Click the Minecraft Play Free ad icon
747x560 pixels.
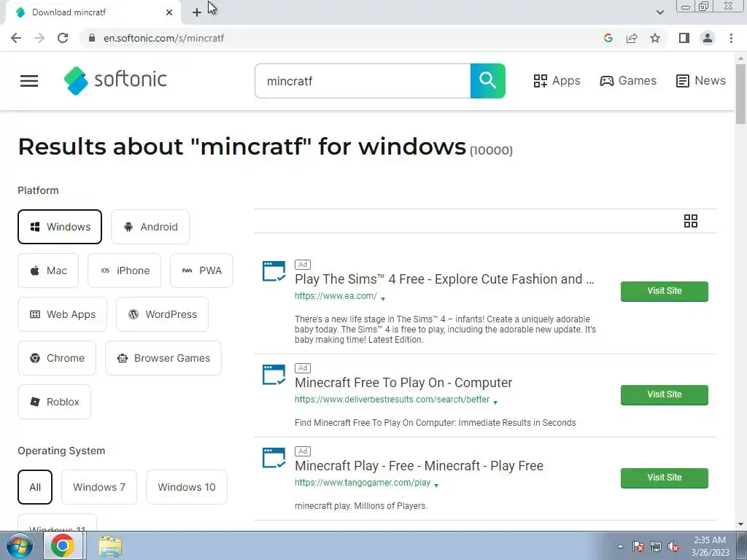pyautogui.click(x=274, y=458)
